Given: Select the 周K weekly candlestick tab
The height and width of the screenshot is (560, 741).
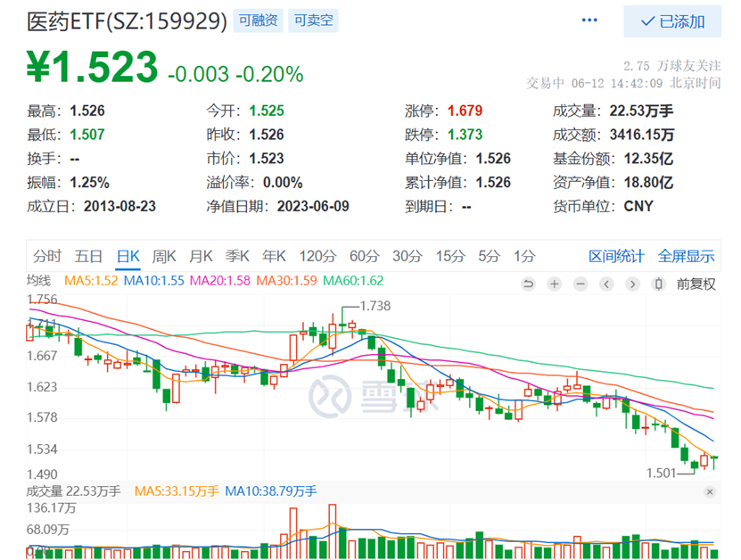Looking at the screenshot, I should 164,256.
